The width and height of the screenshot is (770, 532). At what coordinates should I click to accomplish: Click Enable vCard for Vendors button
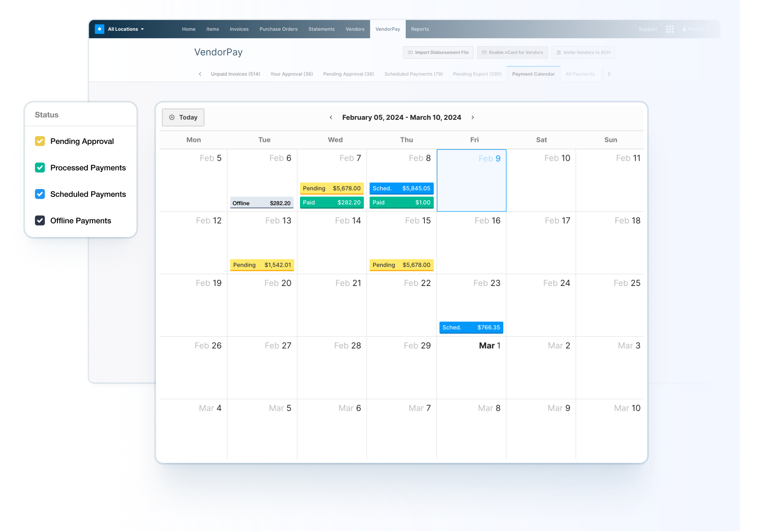click(512, 52)
